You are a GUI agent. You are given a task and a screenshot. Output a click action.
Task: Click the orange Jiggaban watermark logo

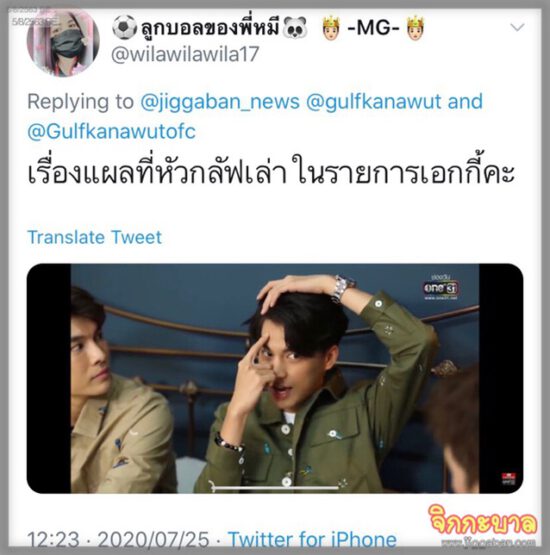coord(483,525)
